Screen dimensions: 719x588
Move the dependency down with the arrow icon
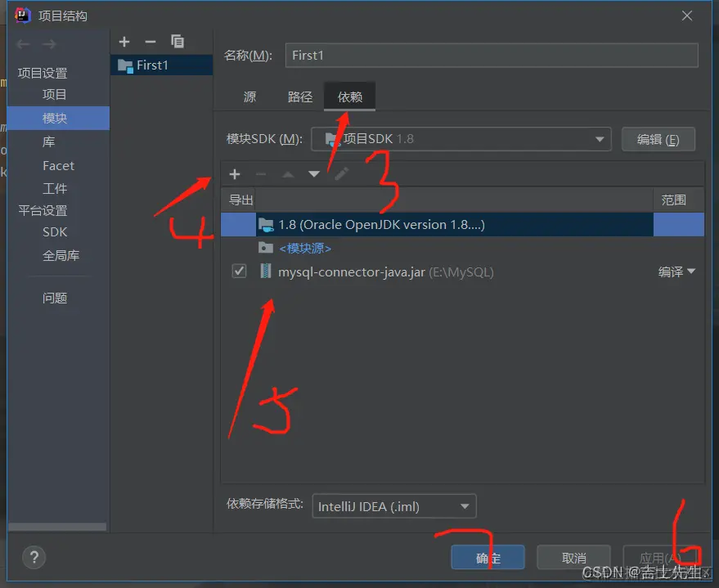pyautogui.click(x=314, y=174)
